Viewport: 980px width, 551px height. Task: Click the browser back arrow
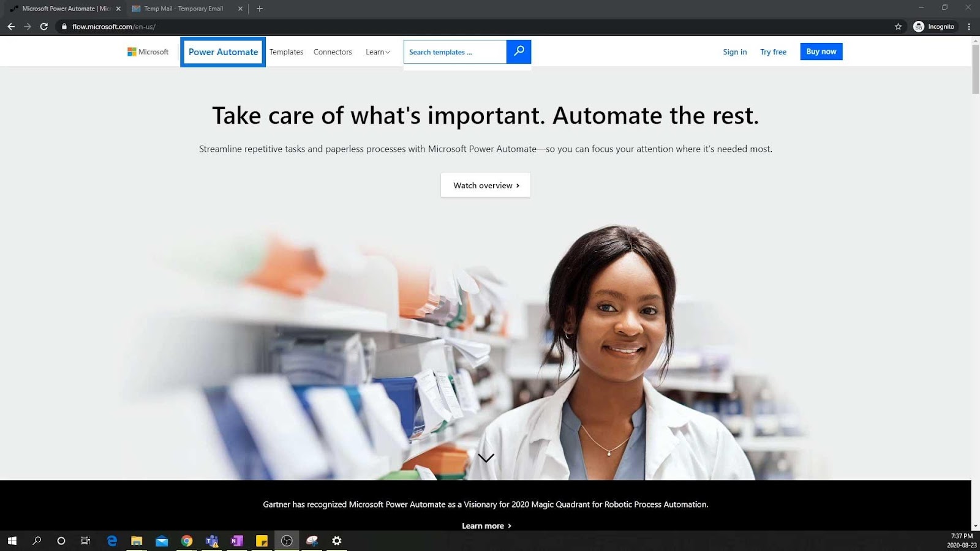pyautogui.click(x=11, y=26)
